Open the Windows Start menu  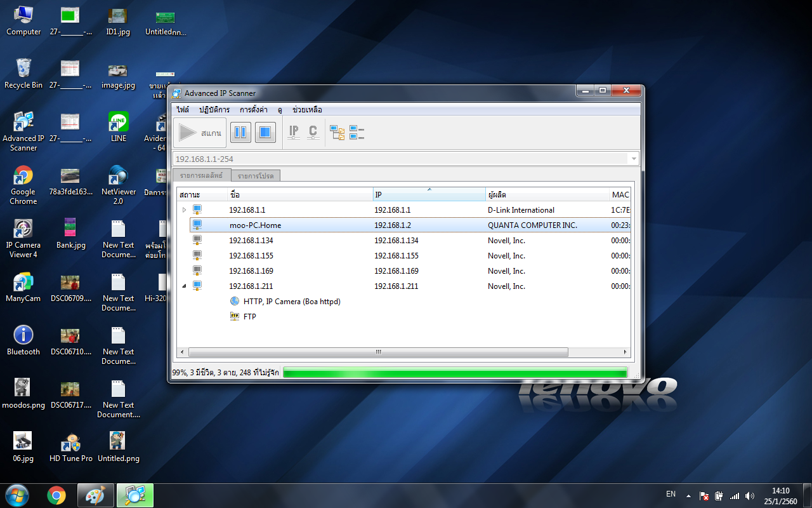17,495
